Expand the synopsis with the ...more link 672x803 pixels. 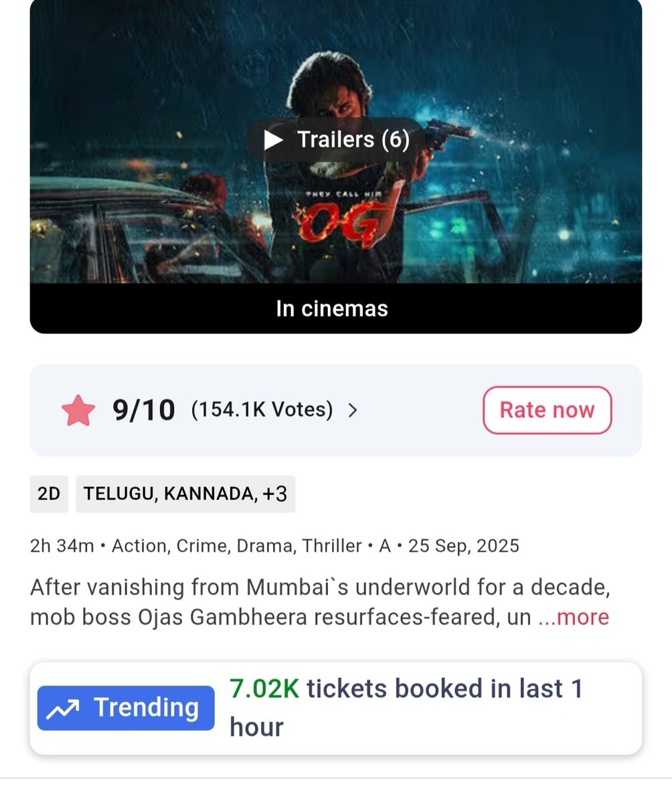pyautogui.click(x=574, y=617)
